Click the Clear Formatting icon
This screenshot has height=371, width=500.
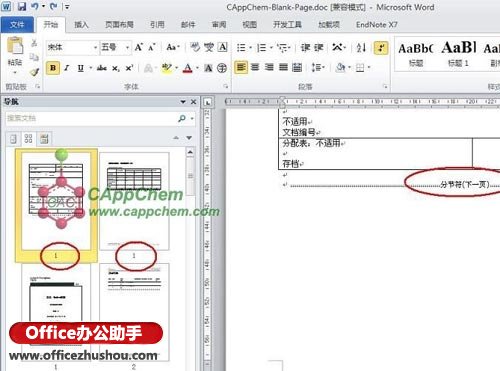195,47
